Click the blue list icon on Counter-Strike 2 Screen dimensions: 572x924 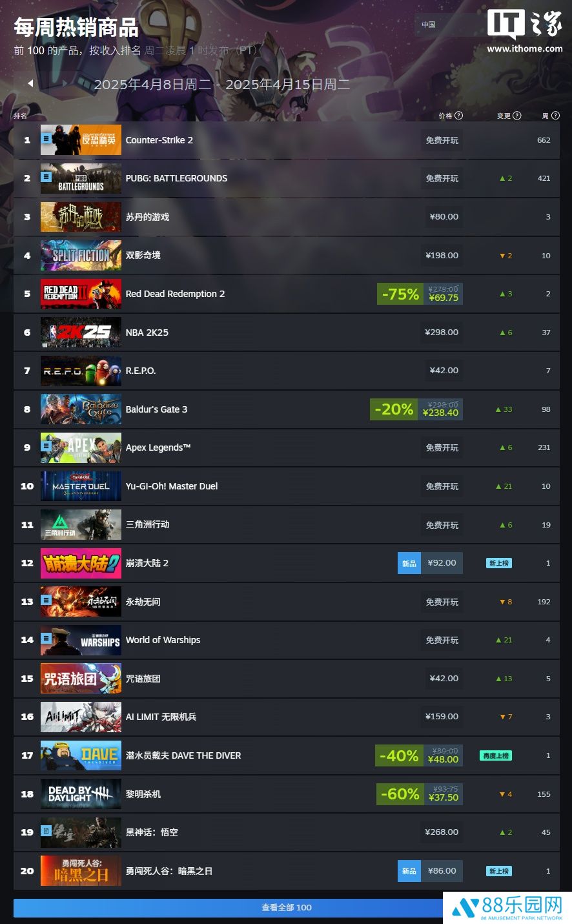pos(46,138)
